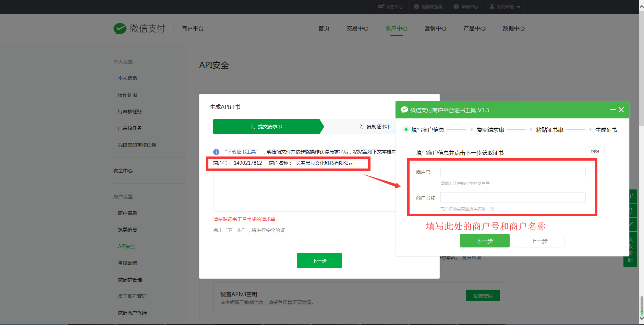
Task: Click the scrollbar down arrow
Action: coord(641,318)
